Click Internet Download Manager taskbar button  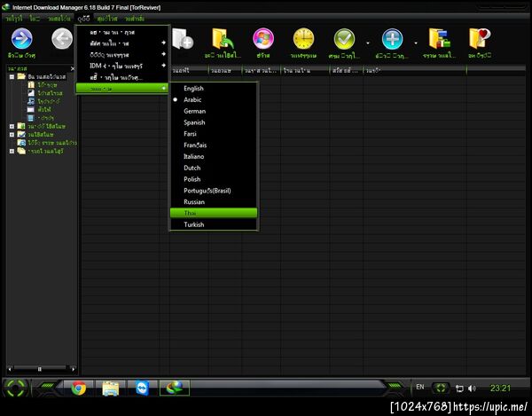pyautogui.click(x=175, y=388)
